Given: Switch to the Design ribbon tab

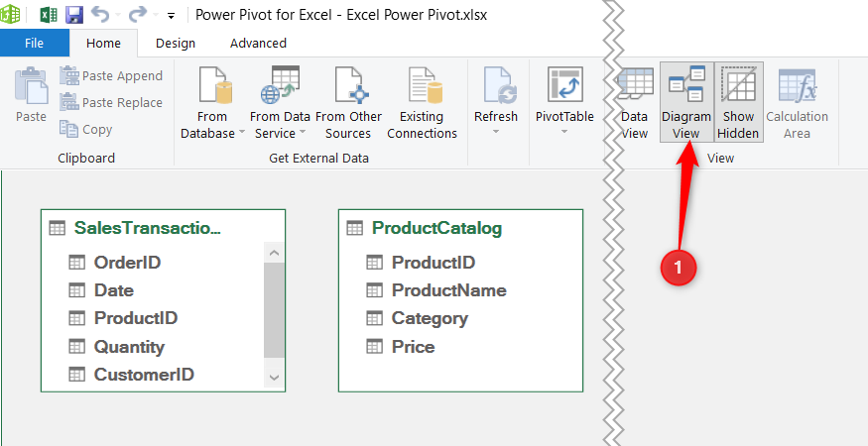Looking at the screenshot, I should click(x=176, y=44).
